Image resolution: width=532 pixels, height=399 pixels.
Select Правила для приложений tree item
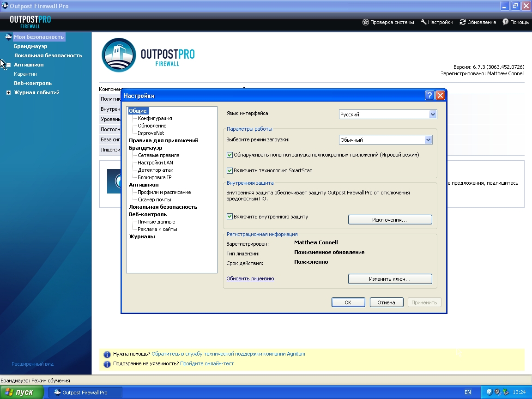pos(163,140)
